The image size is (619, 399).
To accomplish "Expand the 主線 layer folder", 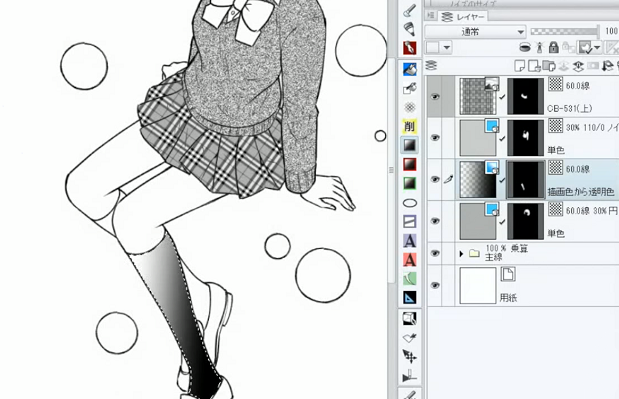I will pos(461,253).
